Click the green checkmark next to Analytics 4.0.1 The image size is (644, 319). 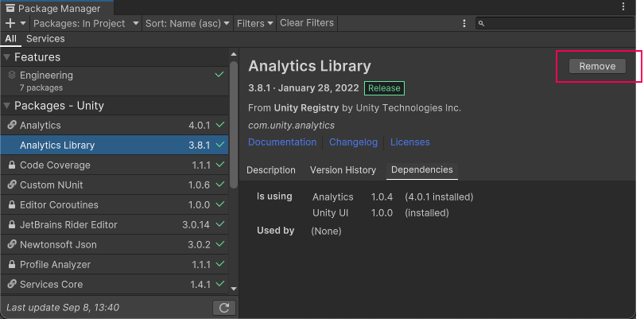pyautogui.click(x=220, y=126)
